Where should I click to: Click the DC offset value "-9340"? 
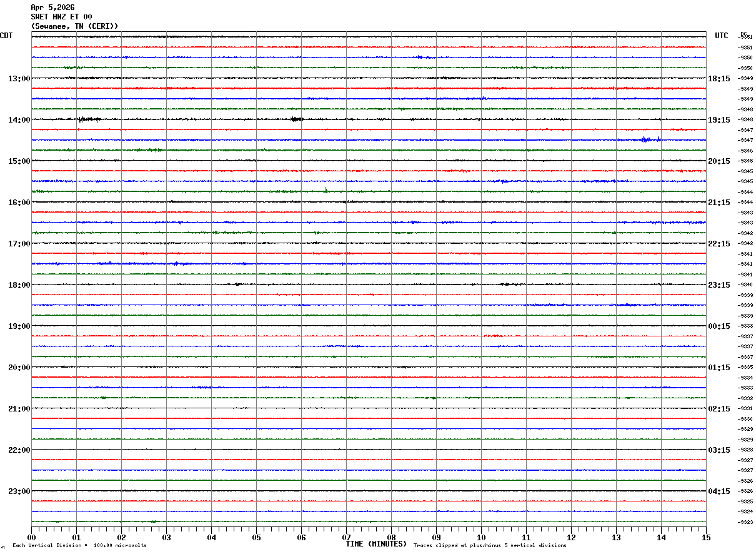click(746, 285)
